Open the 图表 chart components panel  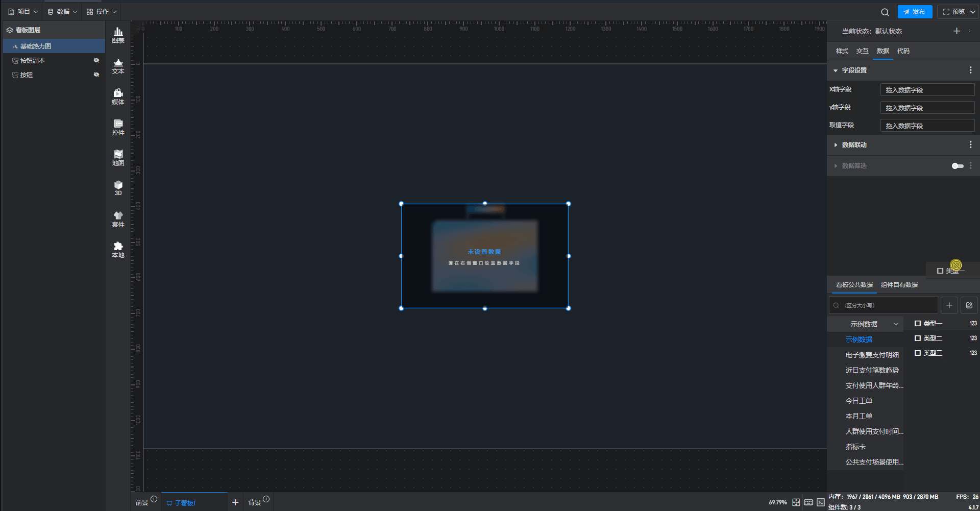pos(118,35)
